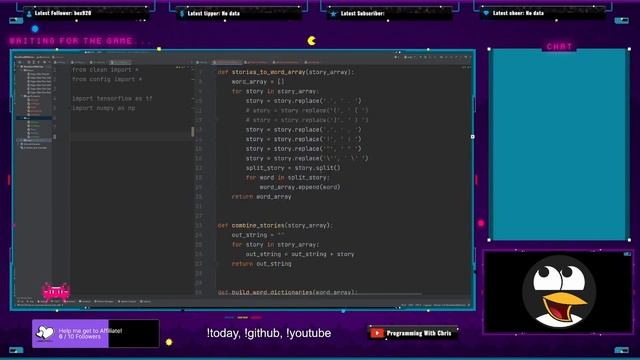This screenshot has width=640, height=360.
Task: Click the YouTube play icon beside Programming With Chris
Action: point(377,333)
